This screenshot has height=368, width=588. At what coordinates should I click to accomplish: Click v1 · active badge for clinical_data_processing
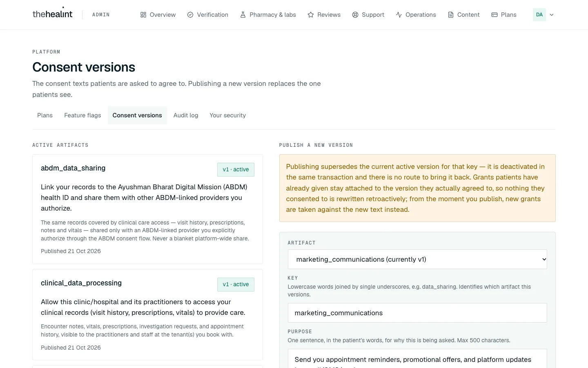(x=236, y=285)
